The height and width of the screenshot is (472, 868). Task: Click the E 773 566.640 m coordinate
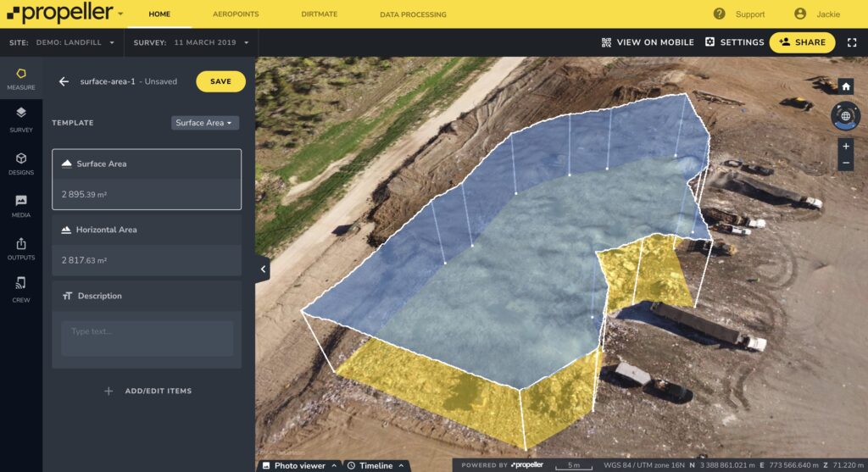[x=790, y=465]
